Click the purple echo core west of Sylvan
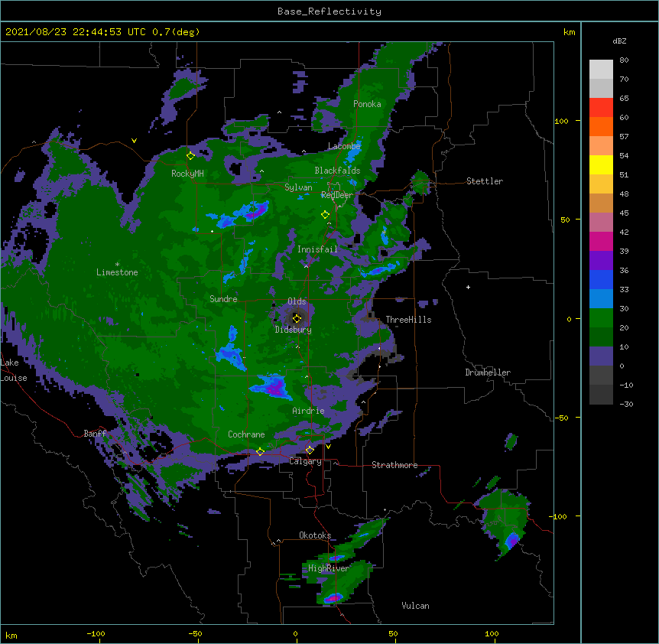The image size is (659, 644). click(257, 211)
